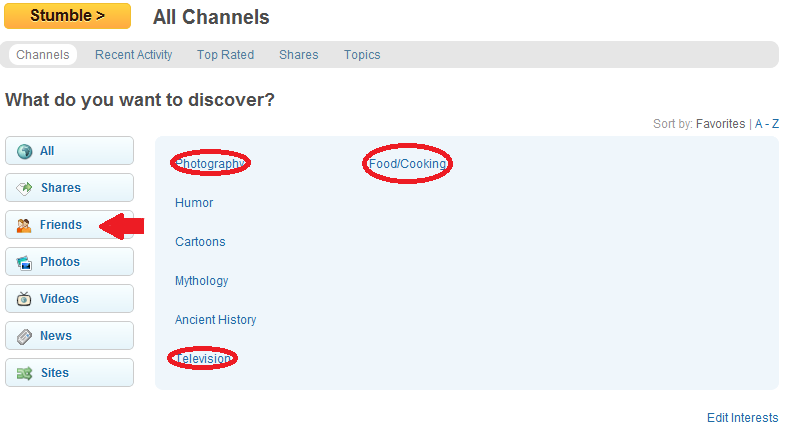
Task: Click the News ticket icon
Action: coord(24,336)
